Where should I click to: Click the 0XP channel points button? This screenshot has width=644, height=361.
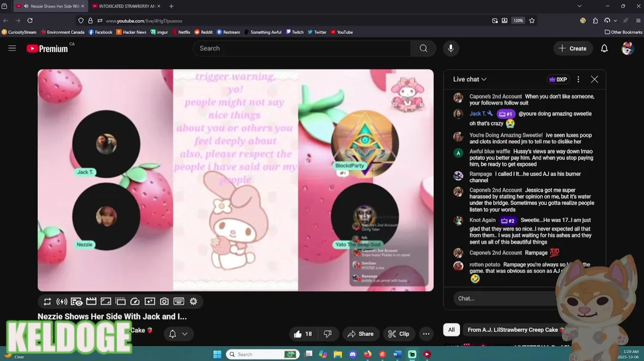point(558,79)
